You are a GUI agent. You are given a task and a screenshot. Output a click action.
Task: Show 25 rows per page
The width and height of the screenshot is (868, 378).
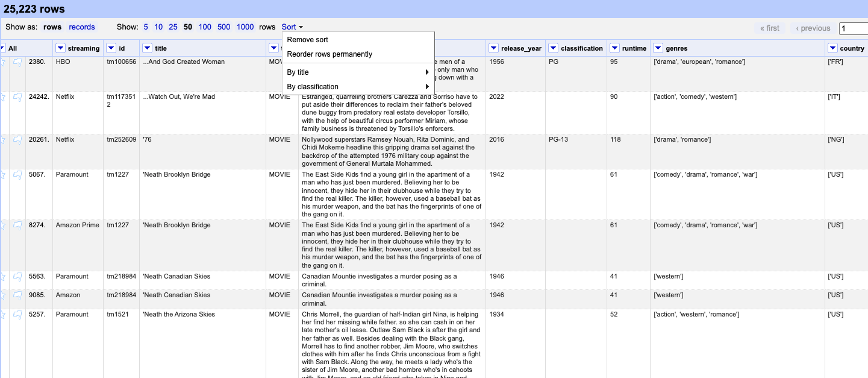pyautogui.click(x=173, y=27)
